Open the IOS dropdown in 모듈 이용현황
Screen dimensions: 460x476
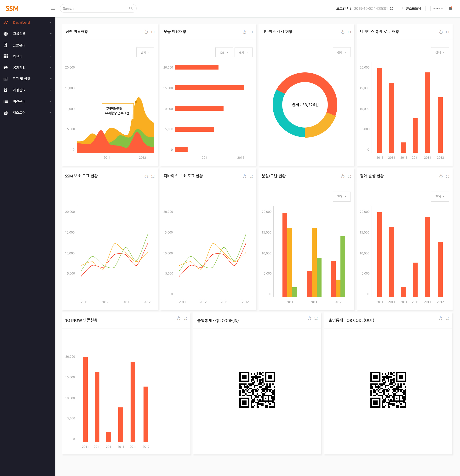[x=224, y=52]
